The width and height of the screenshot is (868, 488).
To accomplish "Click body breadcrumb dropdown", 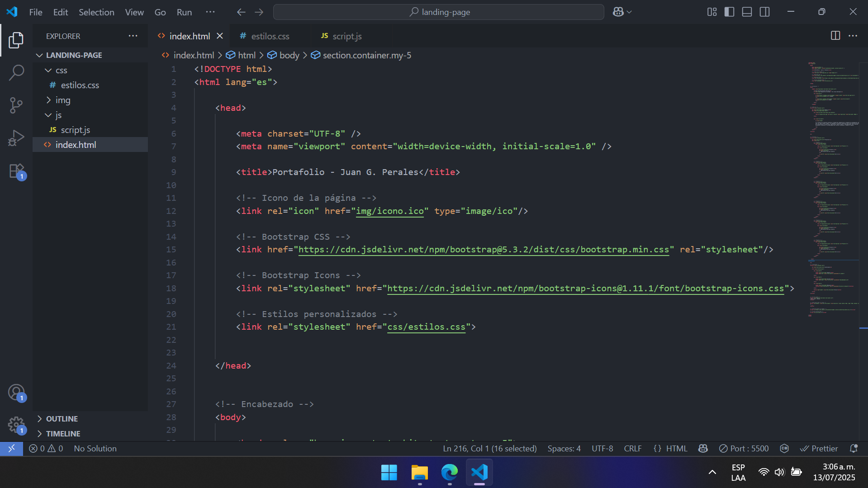I will 284,55.
